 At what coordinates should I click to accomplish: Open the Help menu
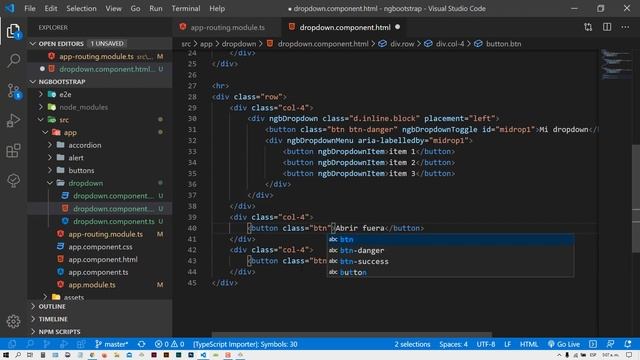tap(217, 8)
